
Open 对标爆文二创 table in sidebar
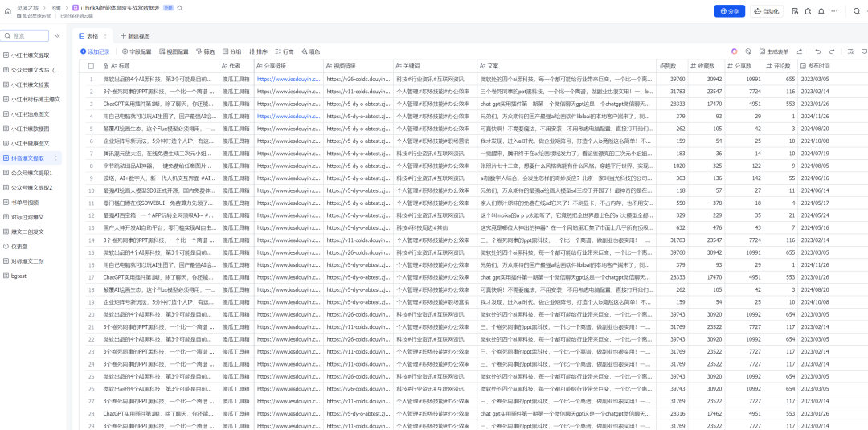click(x=31, y=260)
